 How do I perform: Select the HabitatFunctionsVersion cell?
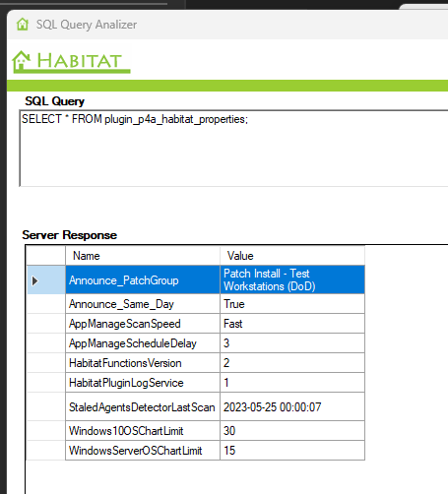[143, 363]
